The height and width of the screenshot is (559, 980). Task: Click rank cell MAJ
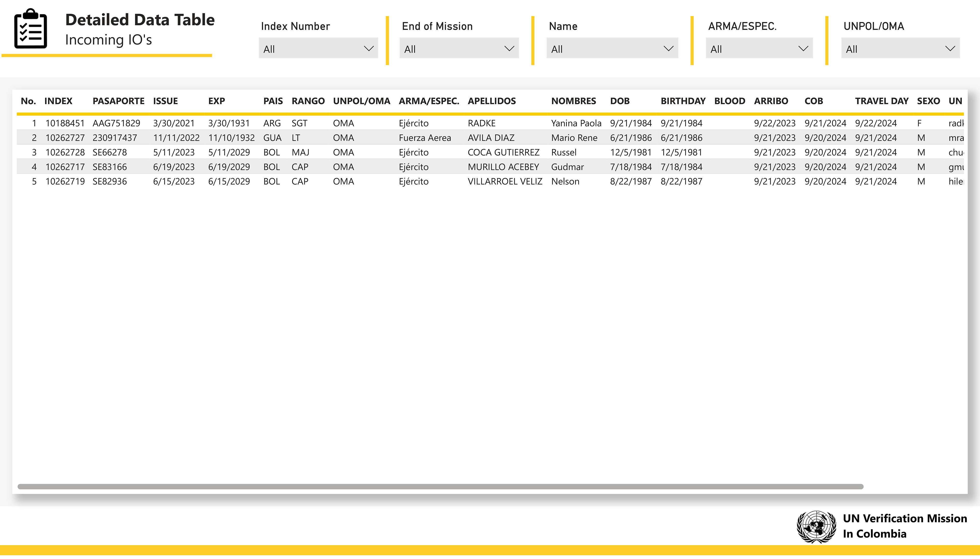pyautogui.click(x=300, y=152)
